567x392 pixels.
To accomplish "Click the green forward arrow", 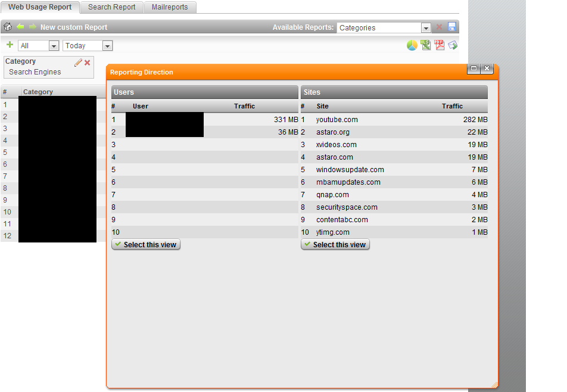I will coord(32,27).
